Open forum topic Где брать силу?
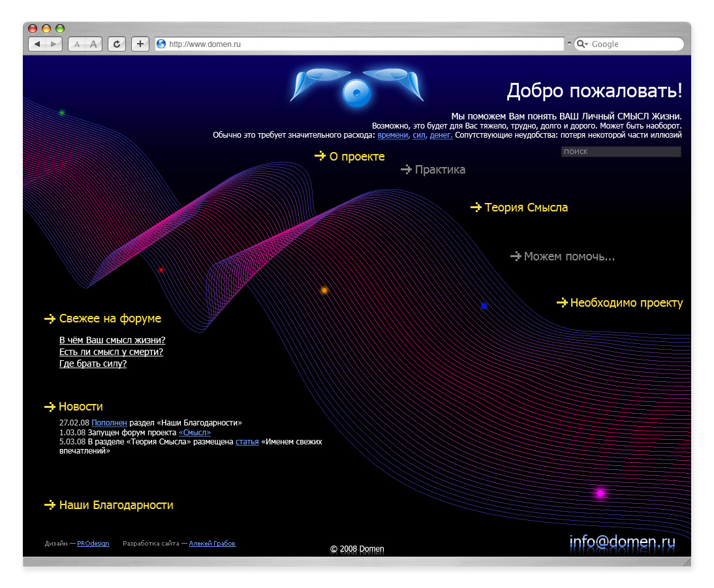Viewport: 714px width, 588px height. pyautogui.click(x=93, y=364)
